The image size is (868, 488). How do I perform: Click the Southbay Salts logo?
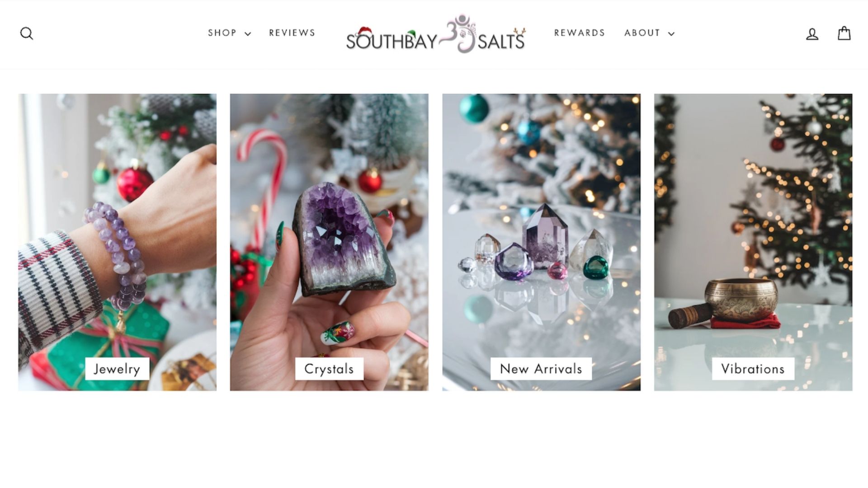(436, 33)
